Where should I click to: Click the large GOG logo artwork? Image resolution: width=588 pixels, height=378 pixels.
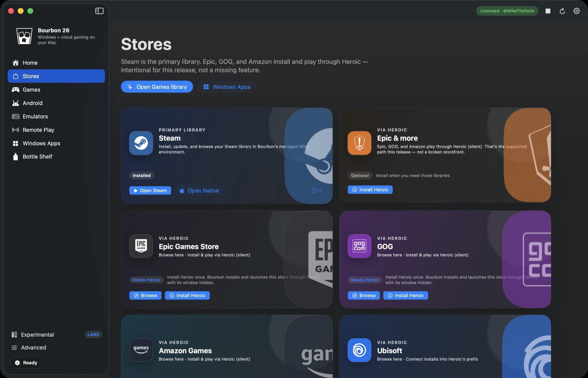point(537,259)
